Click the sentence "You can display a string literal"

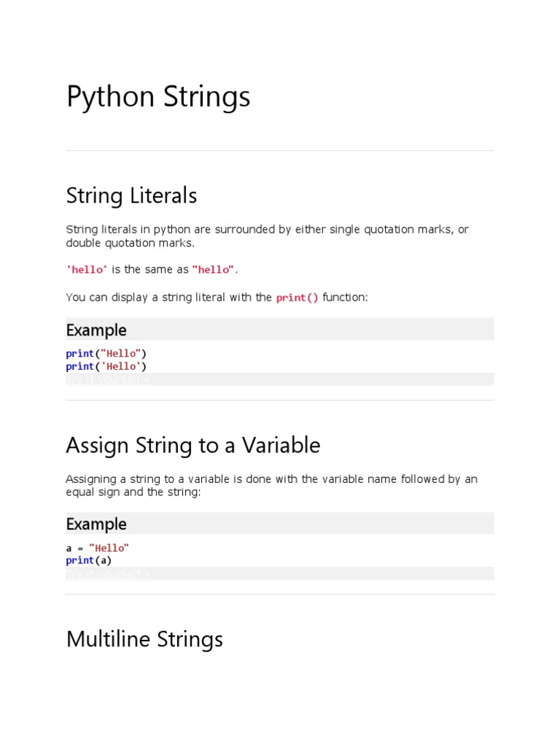[168, 298]
